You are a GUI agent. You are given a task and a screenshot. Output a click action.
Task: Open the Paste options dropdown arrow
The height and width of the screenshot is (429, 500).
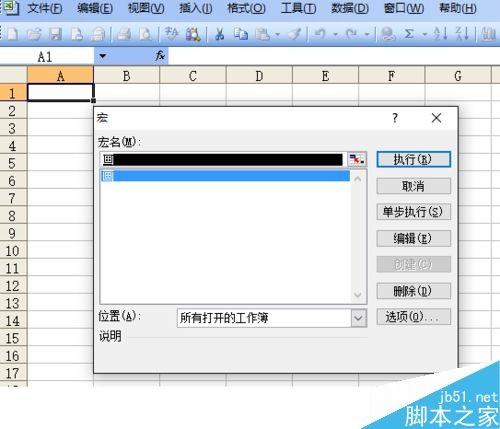(277, 34)
